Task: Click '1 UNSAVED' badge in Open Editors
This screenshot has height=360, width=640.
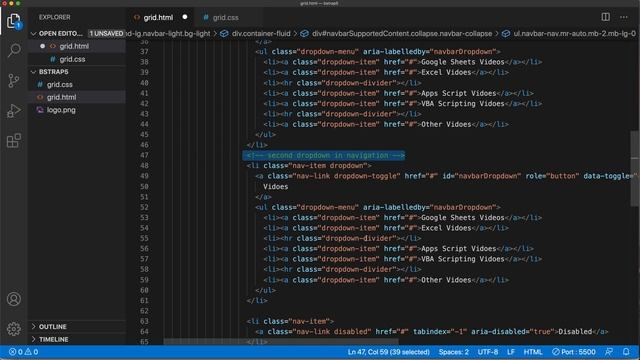Action: pos(106,33)
